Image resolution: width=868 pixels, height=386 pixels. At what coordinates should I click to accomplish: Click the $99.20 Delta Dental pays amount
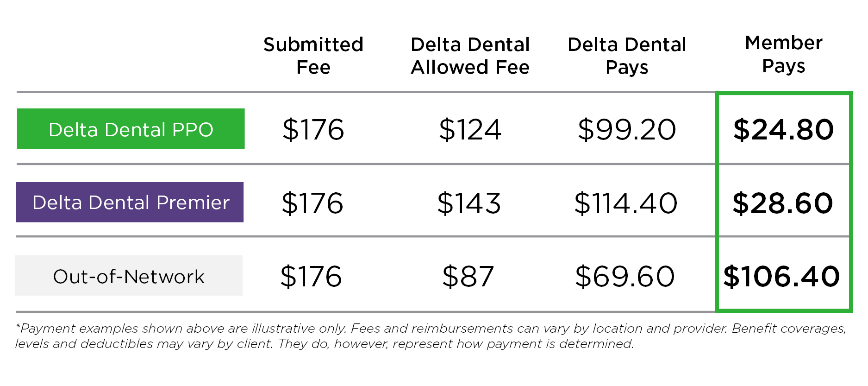627,129
